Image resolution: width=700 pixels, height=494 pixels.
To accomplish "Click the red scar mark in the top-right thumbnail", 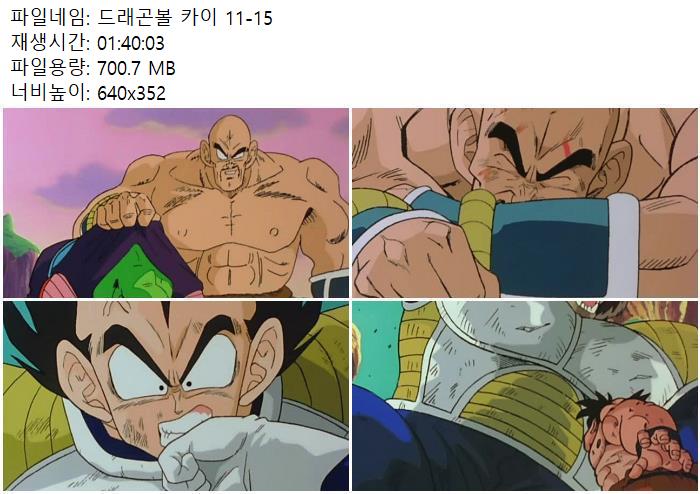I will [568, 148].
